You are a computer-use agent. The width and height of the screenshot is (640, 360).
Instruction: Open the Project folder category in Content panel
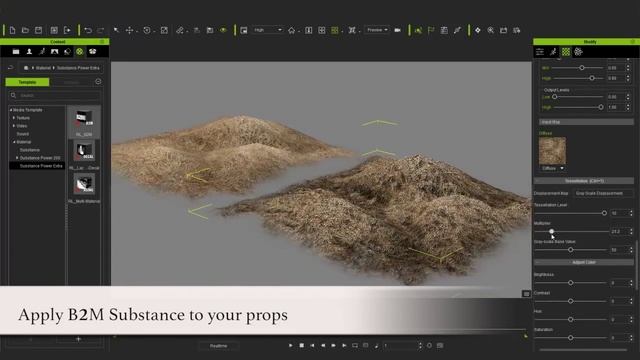point(16,52)
